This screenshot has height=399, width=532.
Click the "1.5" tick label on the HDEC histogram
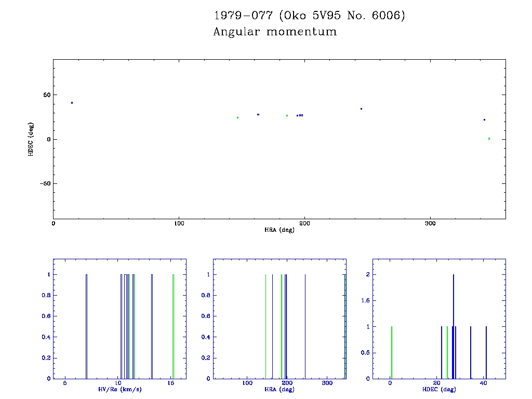(365, 301)
